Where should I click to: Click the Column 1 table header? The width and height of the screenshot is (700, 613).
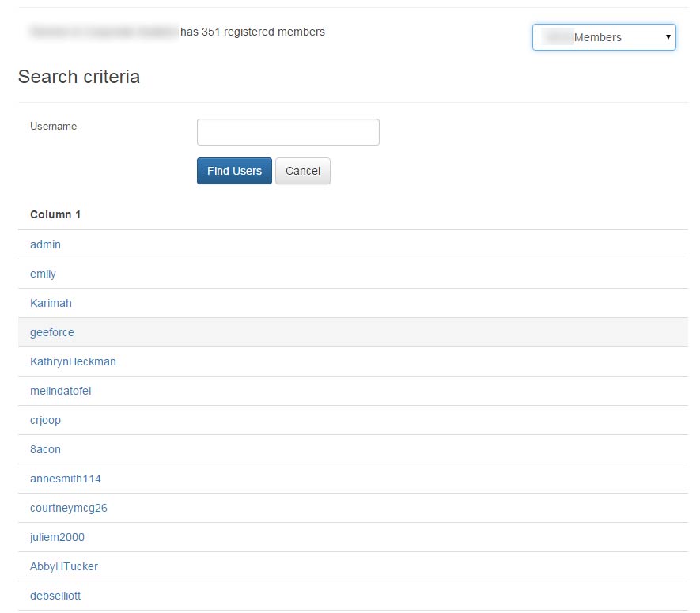click(x=55, y=215)
